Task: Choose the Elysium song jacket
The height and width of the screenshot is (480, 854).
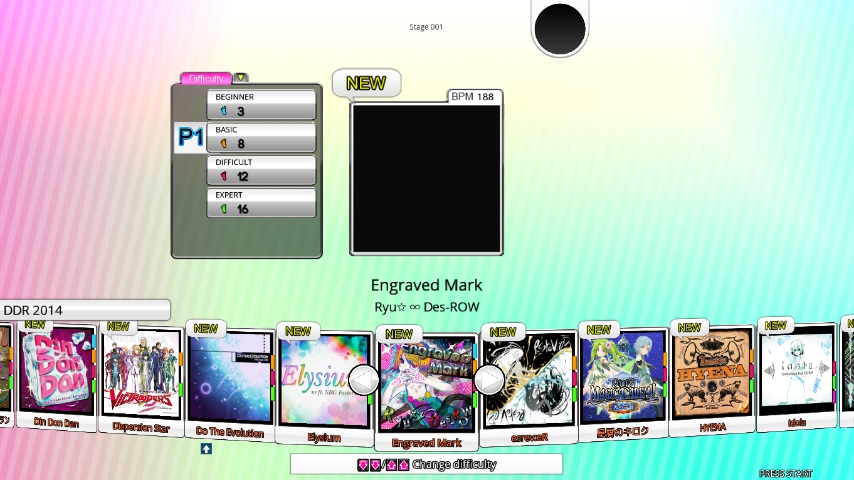Action: [x=324, y=380]
